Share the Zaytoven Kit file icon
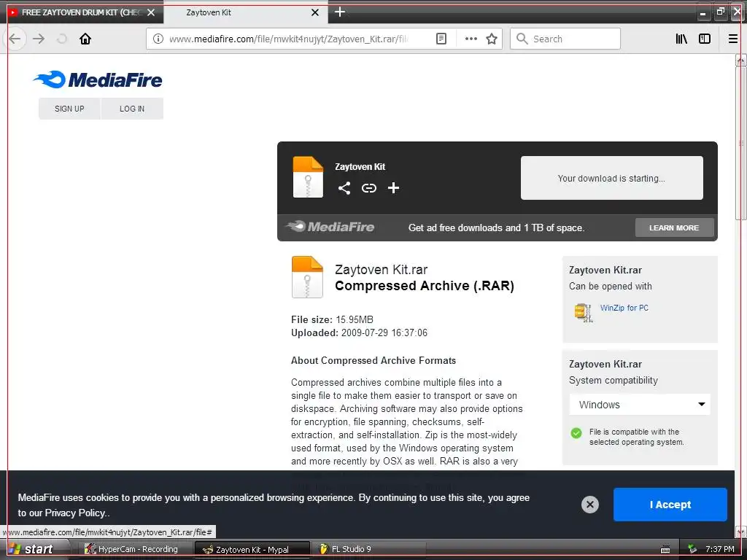Image resolution: width=747 pixels, height=560 pixels. pos(344,188)
